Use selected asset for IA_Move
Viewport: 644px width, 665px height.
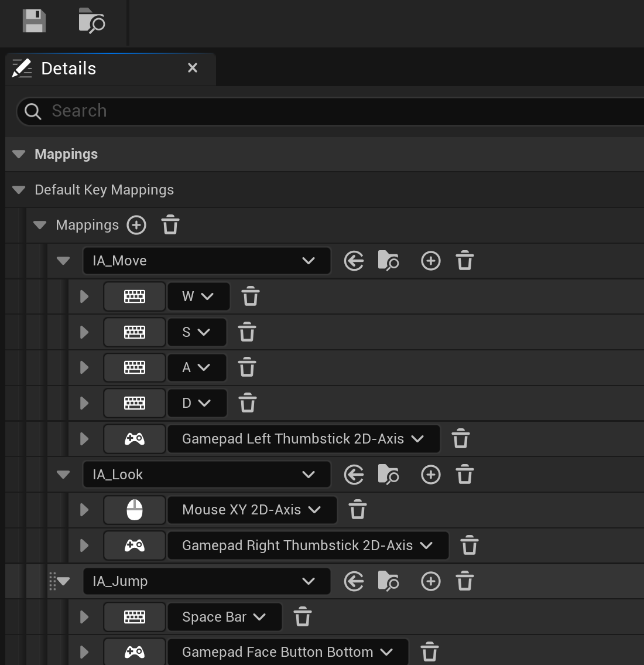(x=354, y=260)
